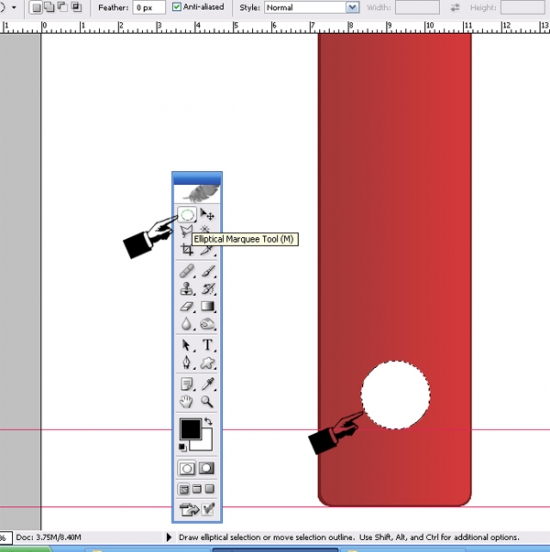
Task: Open the tool preset picker arrow
Action: coord(14,7)
